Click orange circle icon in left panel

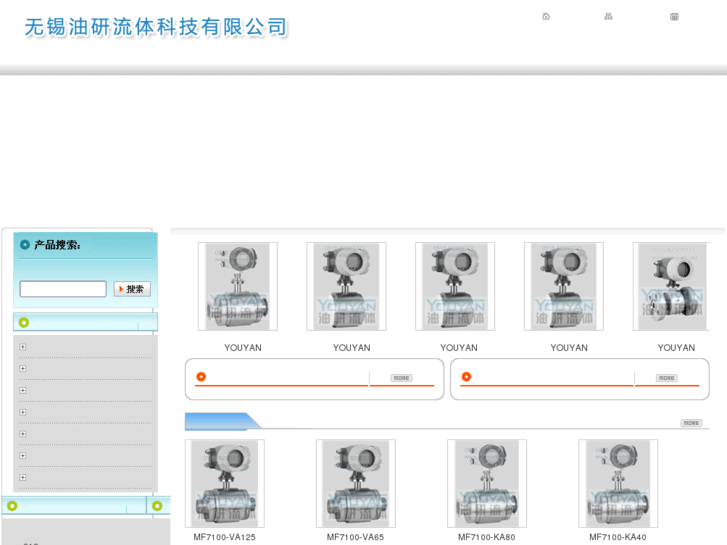click(x=201, y=377)
